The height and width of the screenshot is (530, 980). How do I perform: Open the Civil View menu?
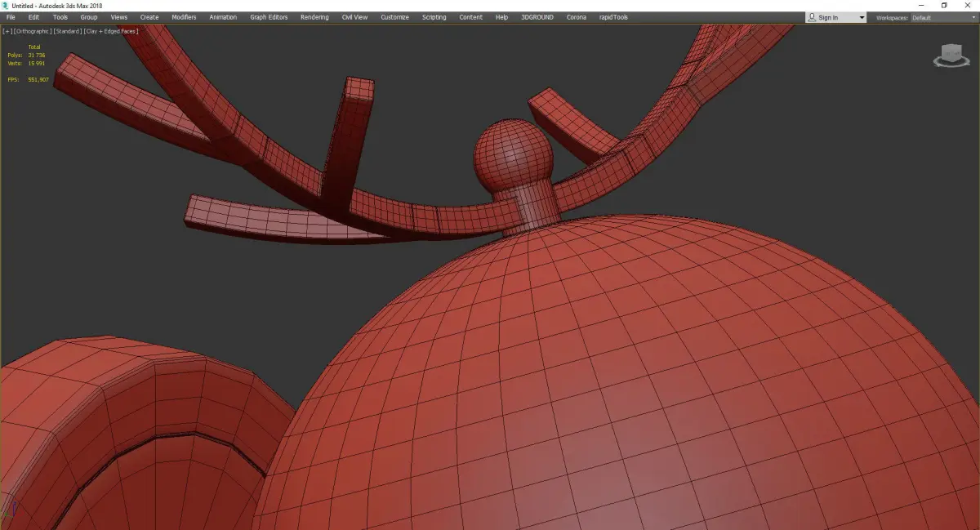coord(355,17)
